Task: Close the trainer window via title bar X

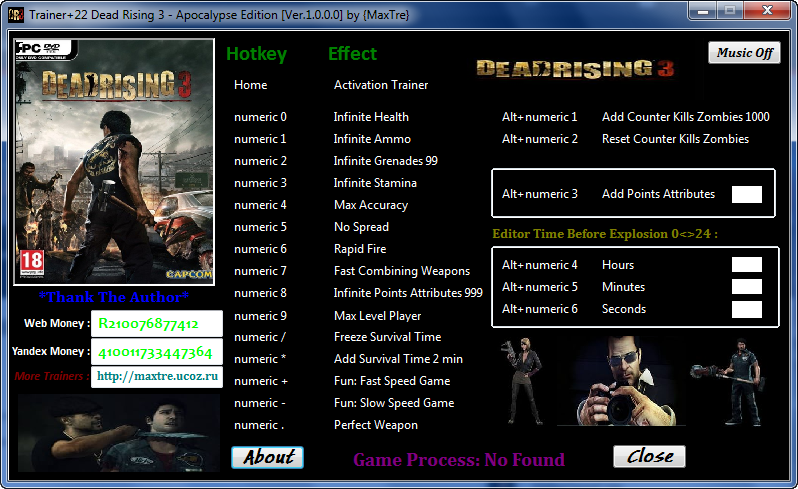Action: tap(767, 10)
